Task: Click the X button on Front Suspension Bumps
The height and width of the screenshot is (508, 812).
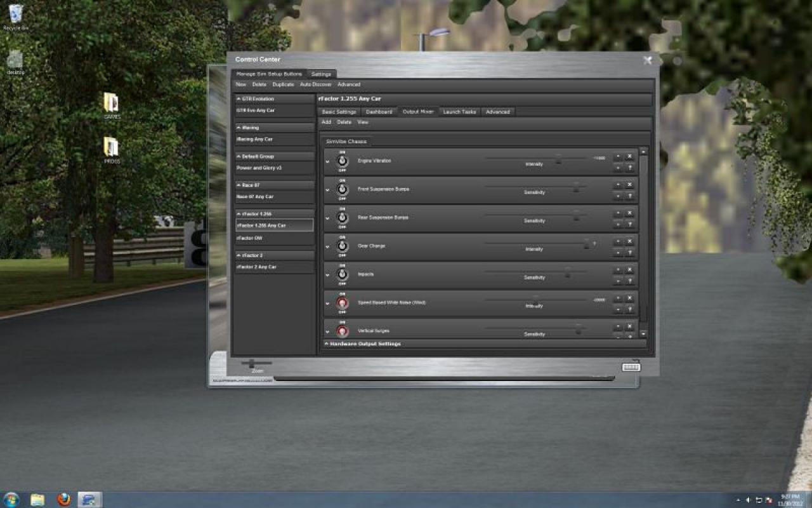Action: (629, 185)
